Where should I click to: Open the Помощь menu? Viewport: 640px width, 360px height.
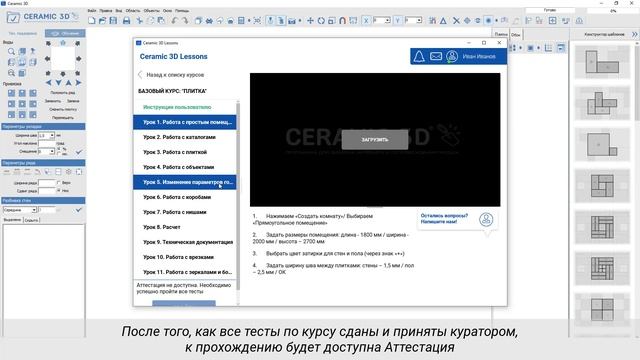[182, 11]
